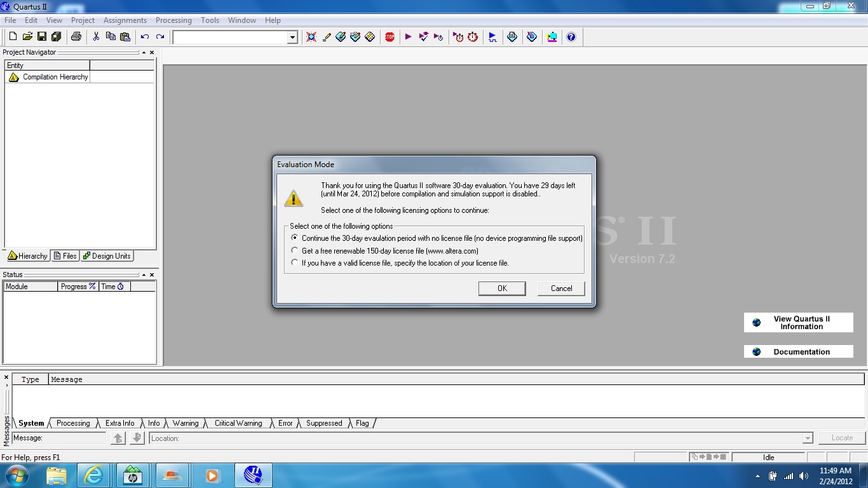Click the play icon with a checkmark
868x488 pixels.
(424, 37)
